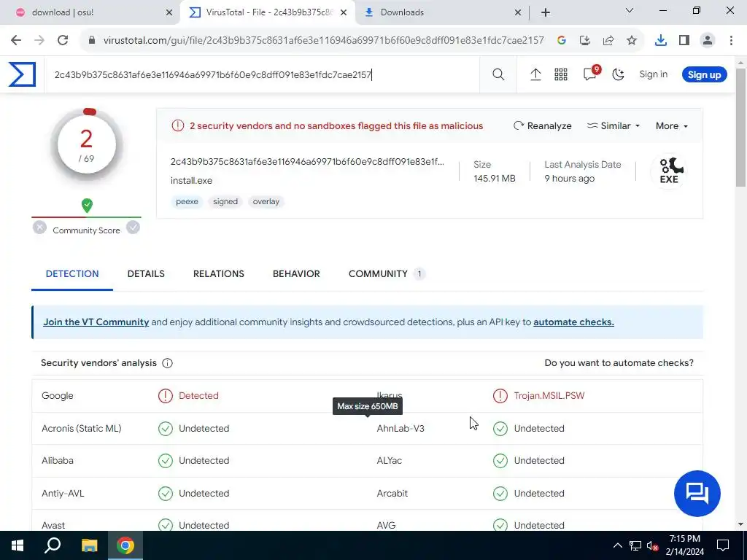Click the Ikarus Trojan.MSIL.PSW warning icon
Screen dimensions: 747x560
[x=500, y=396]
